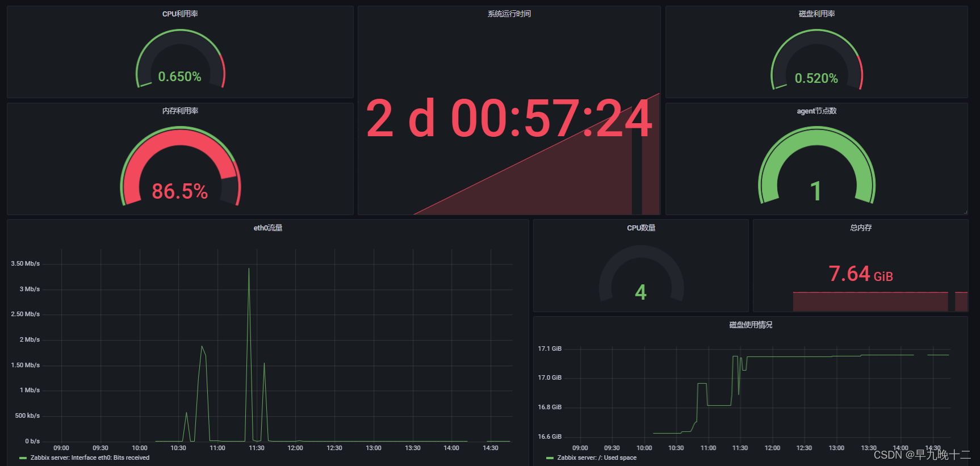980x466 pixels.
Task: Click the 13:00 time label on disk usage chart
Action: (836, 448)
